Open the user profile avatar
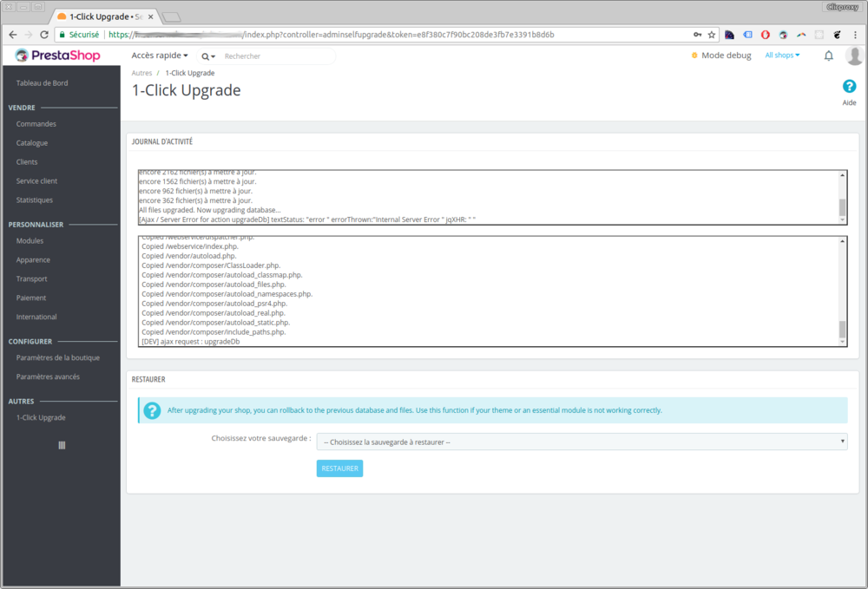 854,55
